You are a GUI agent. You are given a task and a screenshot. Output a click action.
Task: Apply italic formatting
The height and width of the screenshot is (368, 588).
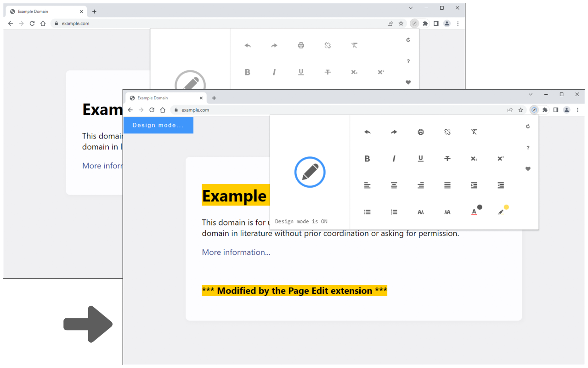[394, 158]
